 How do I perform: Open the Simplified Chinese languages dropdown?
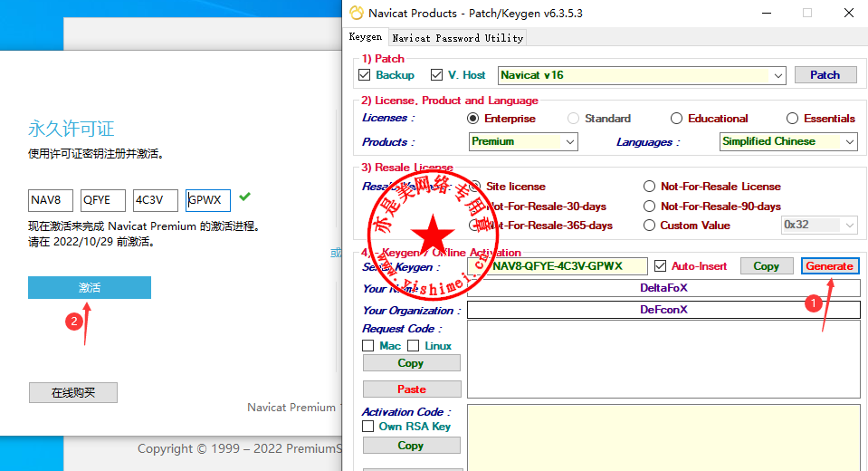click(850, 142)
